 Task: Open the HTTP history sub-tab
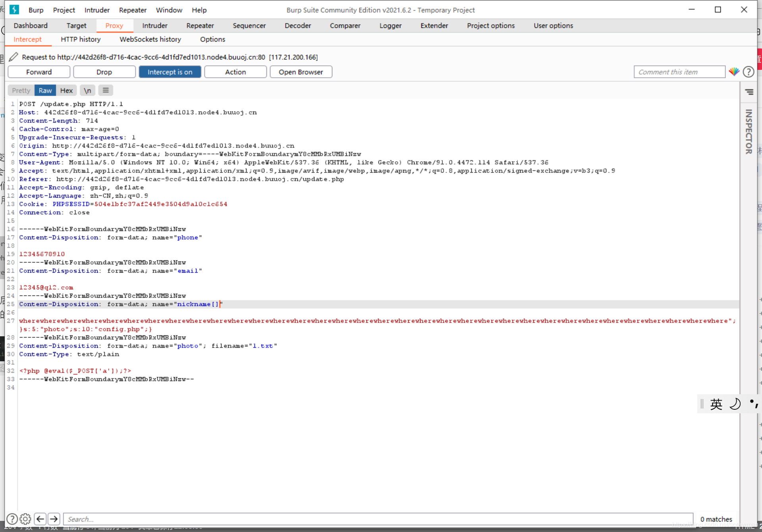81,39
